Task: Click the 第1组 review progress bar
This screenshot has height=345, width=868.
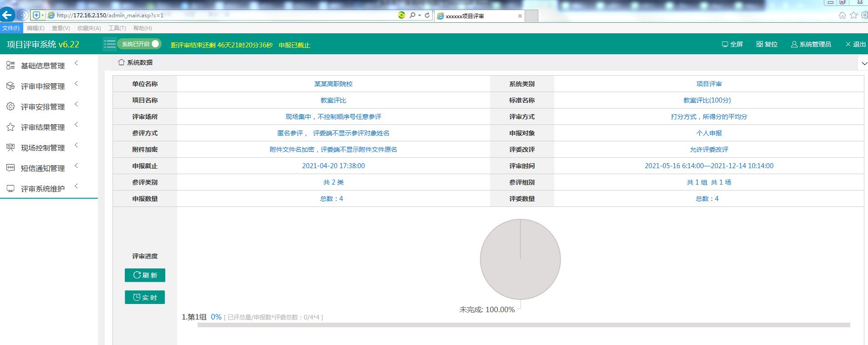Action: click(524, 325)
